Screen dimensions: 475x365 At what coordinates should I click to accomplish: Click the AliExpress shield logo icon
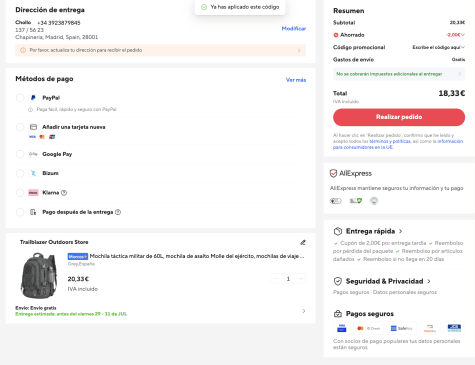pyautogui.click(x=333, y=173)
